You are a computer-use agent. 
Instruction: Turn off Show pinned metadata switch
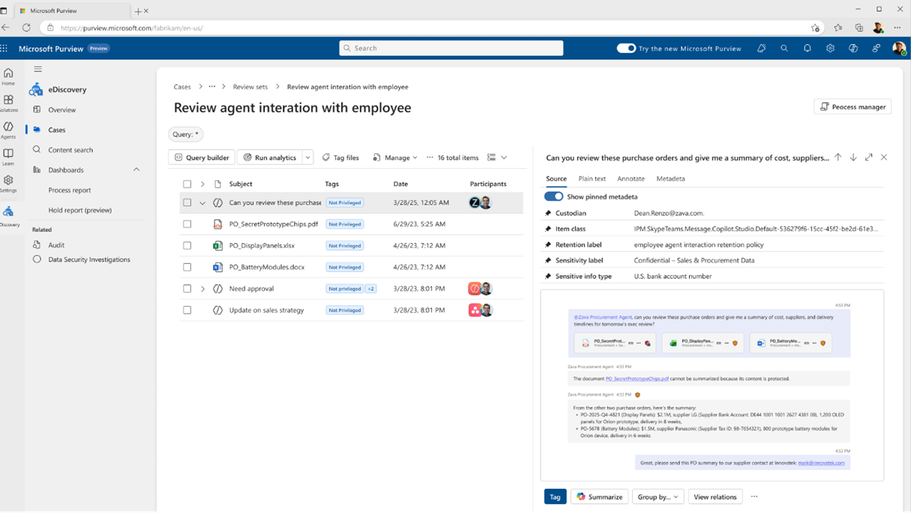[554, 196]
